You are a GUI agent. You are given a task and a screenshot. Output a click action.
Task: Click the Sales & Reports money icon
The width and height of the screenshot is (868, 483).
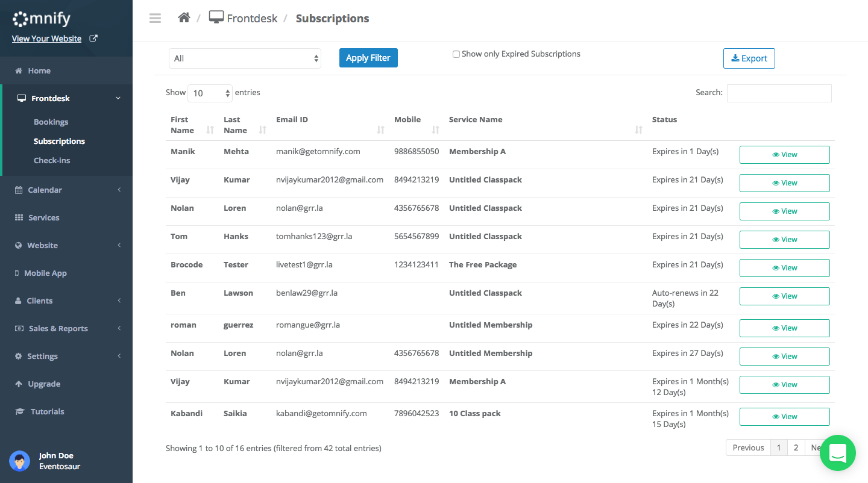click(x=19, y=328)
